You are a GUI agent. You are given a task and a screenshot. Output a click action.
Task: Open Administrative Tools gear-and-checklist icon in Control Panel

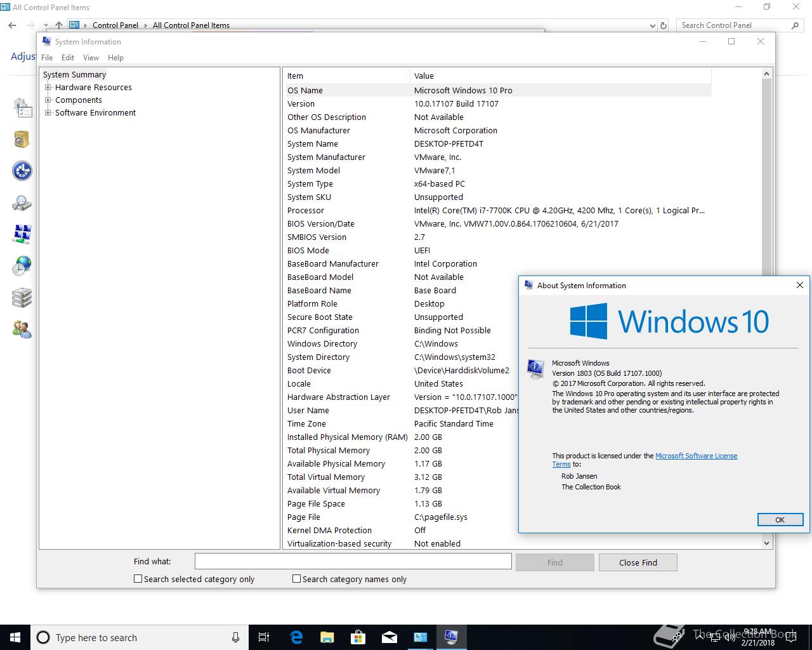[22, 108]
